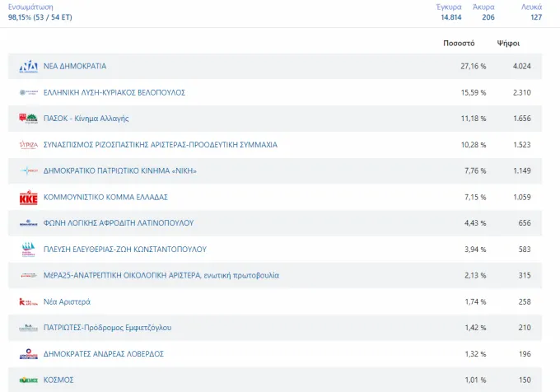Viewport: 560px width, 392px height.
Task: Click the ΝΙΚΗ party logo
Action: pos(28,170)
